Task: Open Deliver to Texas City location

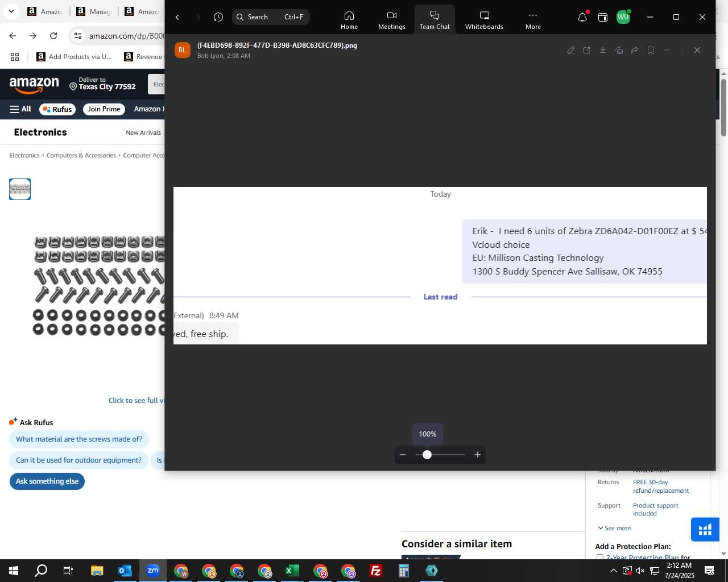Action: (x=102, y=84)
